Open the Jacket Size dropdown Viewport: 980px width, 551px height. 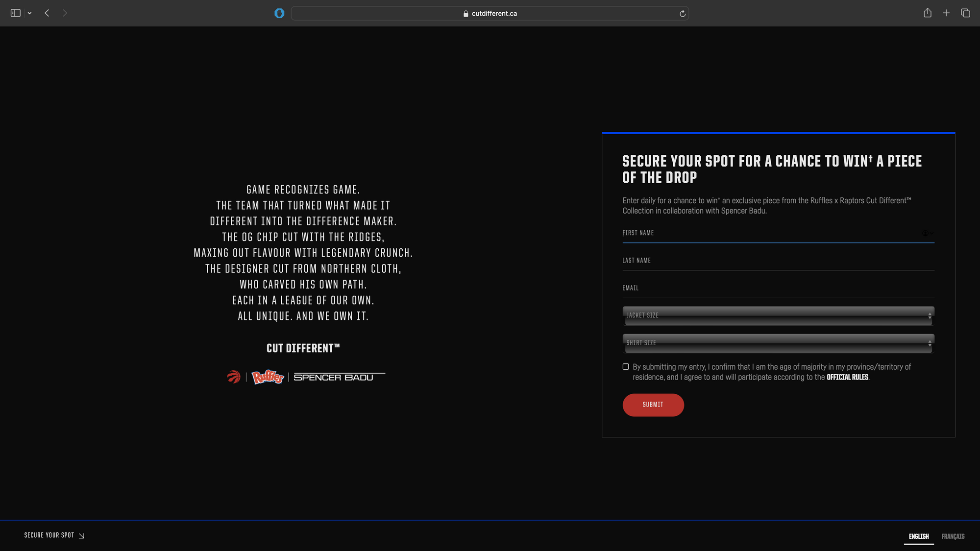[778, 316]
